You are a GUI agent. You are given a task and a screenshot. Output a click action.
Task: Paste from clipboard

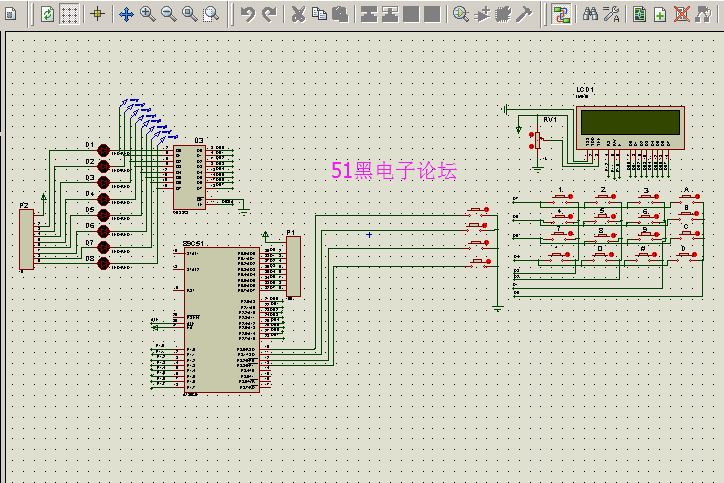pyautogui.click(x=340, y=14)
